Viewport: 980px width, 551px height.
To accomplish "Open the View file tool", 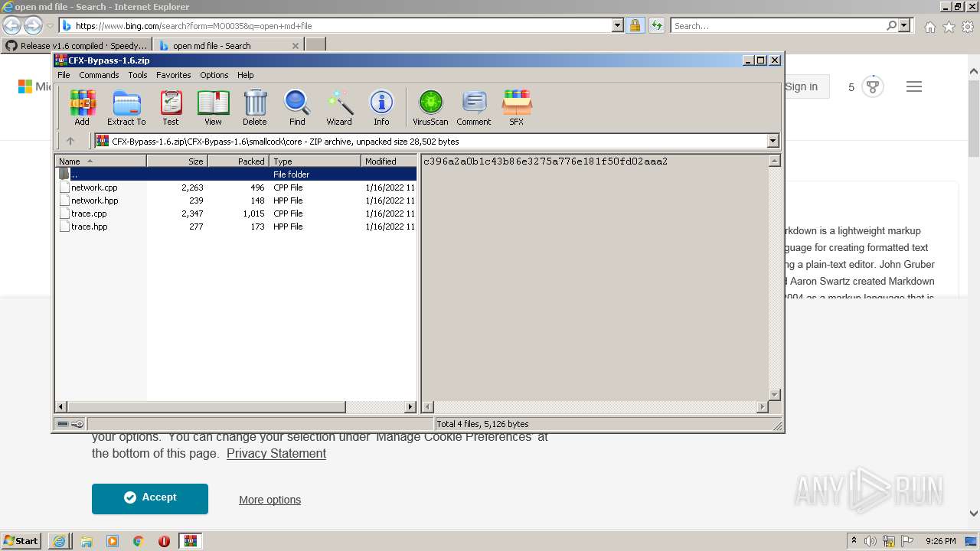I will point(213,108).
